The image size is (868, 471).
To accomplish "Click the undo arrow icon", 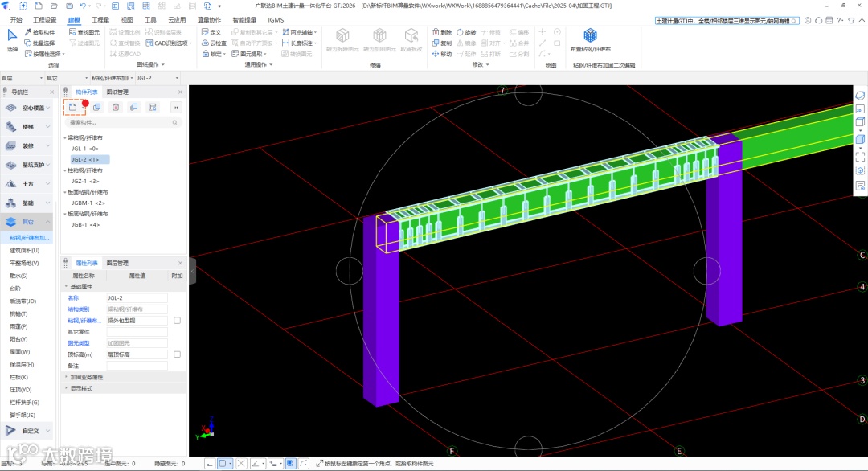I will point(83,6).
